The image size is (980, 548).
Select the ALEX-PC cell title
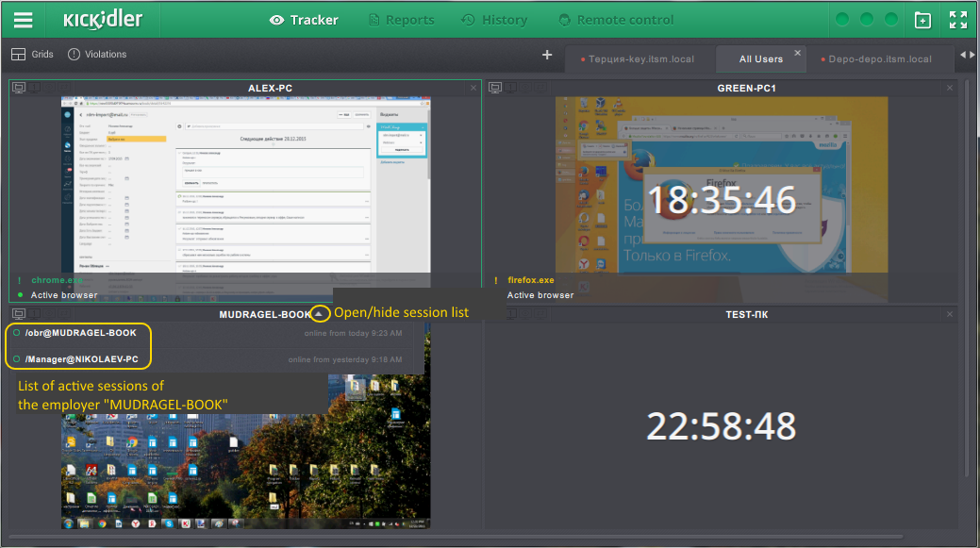270,88
